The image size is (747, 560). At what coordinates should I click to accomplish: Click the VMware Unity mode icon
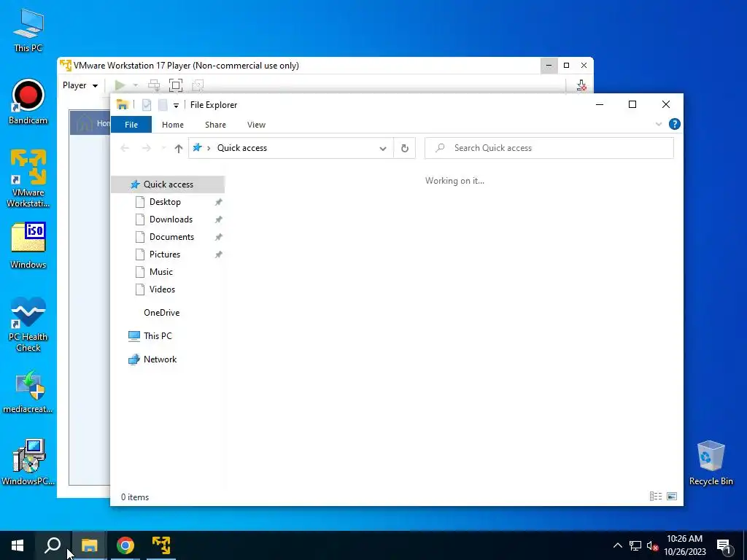(x=198, y=85)
